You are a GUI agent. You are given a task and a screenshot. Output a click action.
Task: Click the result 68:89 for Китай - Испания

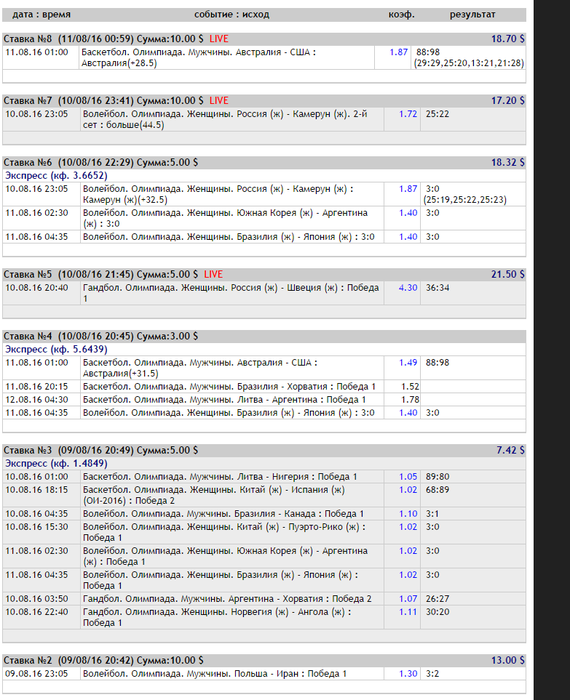[437, 490]
